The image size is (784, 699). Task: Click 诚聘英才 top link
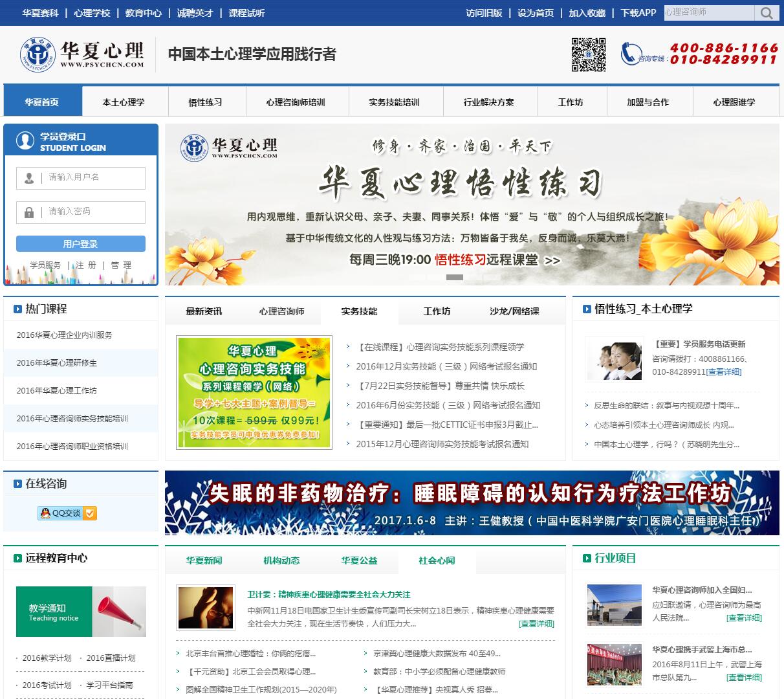(x=195, y=13)
